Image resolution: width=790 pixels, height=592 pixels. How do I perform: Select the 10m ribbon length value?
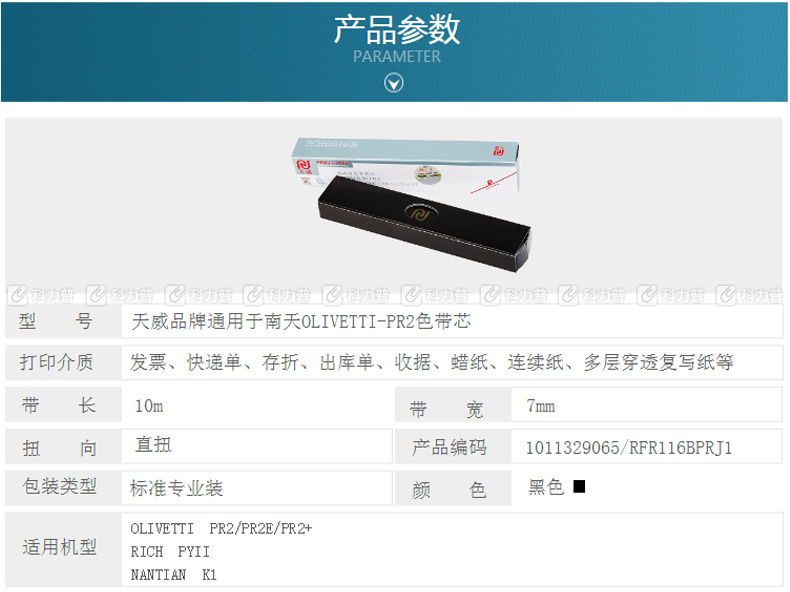coord(149,406)
